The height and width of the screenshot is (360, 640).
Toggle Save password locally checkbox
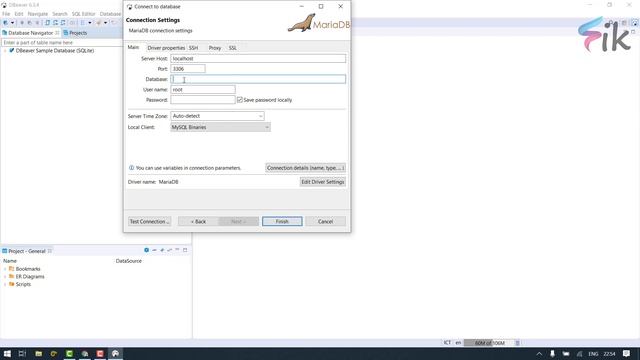pos(240,100)
